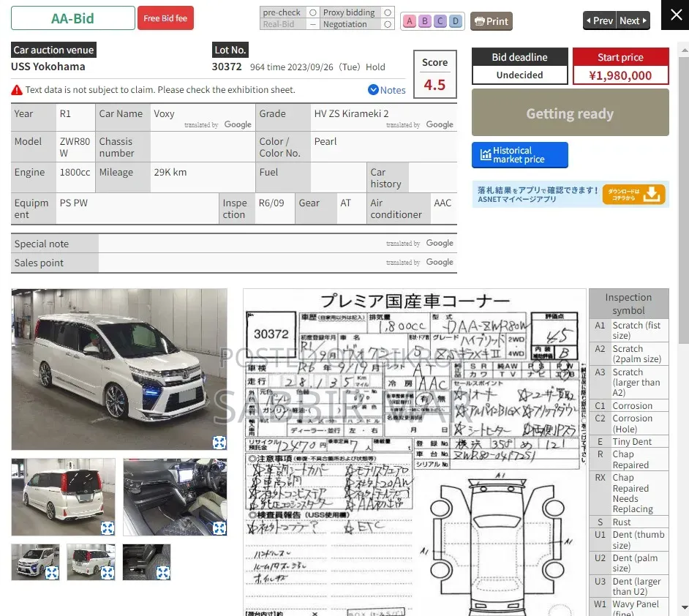
Task: Open the rear-view car thumbnail
Action: pyautogui.click(x=64, y=497)
